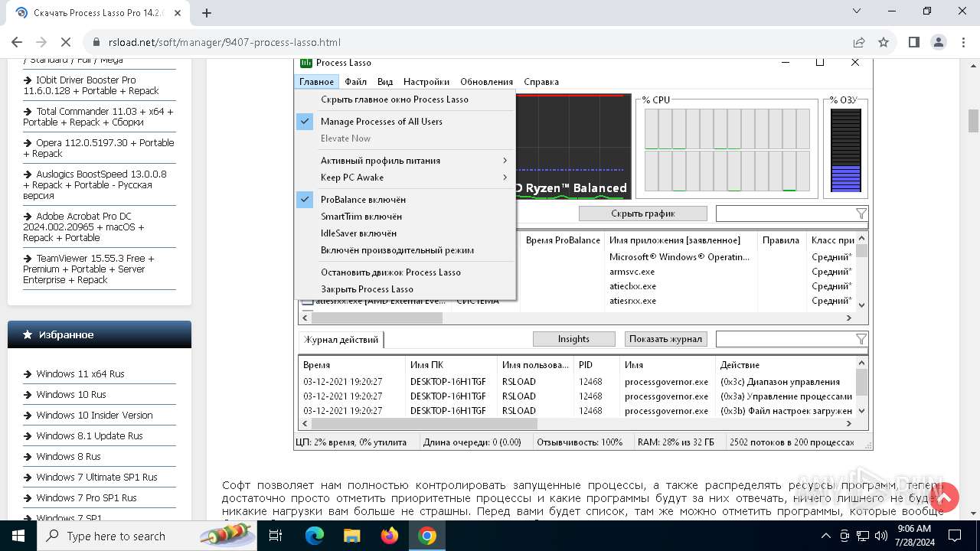980x551 pixels.
Task: Expand Keep PC Awake submenu
Action: coord(406,178)
